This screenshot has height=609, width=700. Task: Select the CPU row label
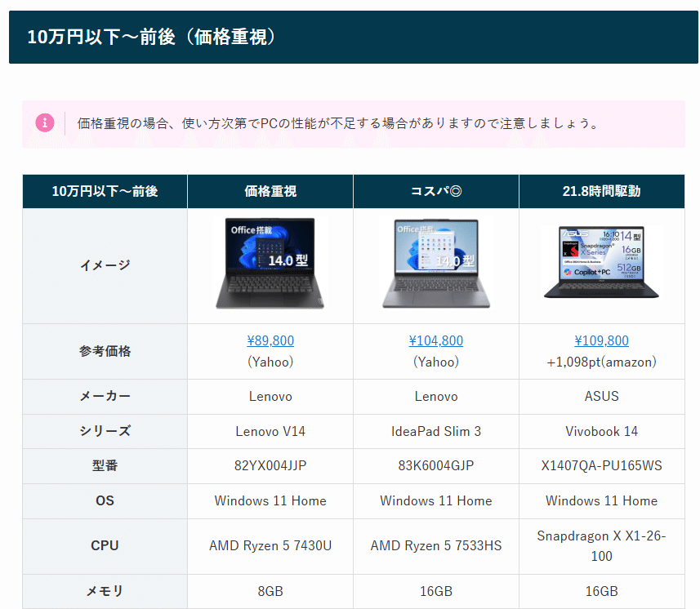(x=105, y=545)
